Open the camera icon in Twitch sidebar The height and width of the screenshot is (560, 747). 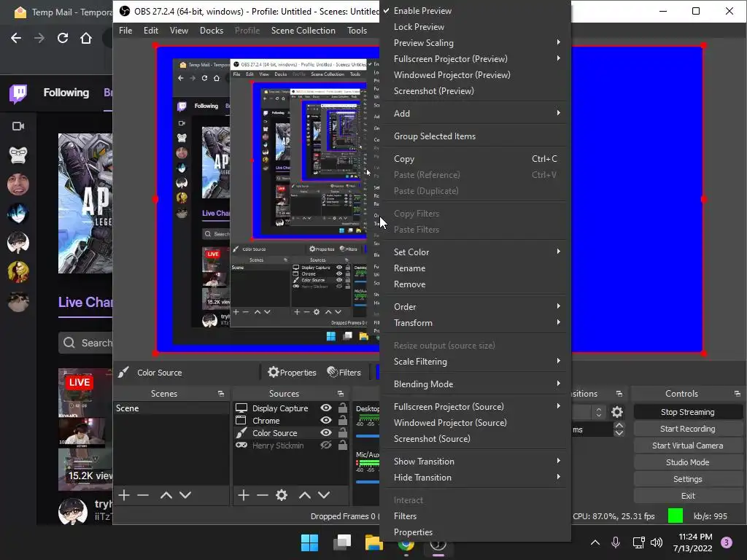pos(18,126)
